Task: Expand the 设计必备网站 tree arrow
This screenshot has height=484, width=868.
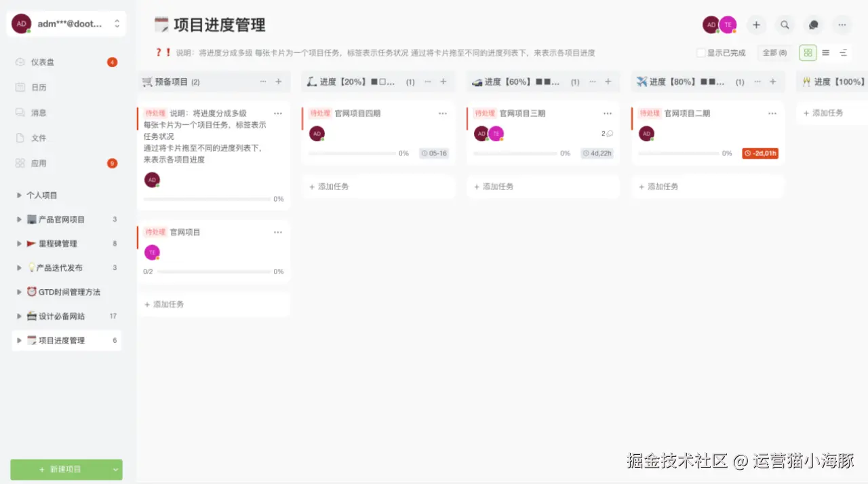Action: tap(19, 316)
